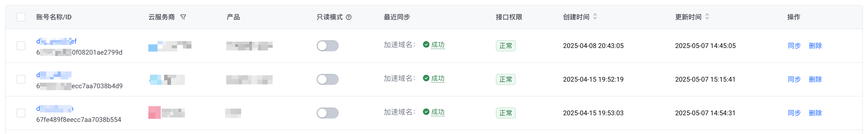The width and height of the screenshot is (868, 134).
Task: Sync account created 2025-04-08
Action: pos(794,46)
